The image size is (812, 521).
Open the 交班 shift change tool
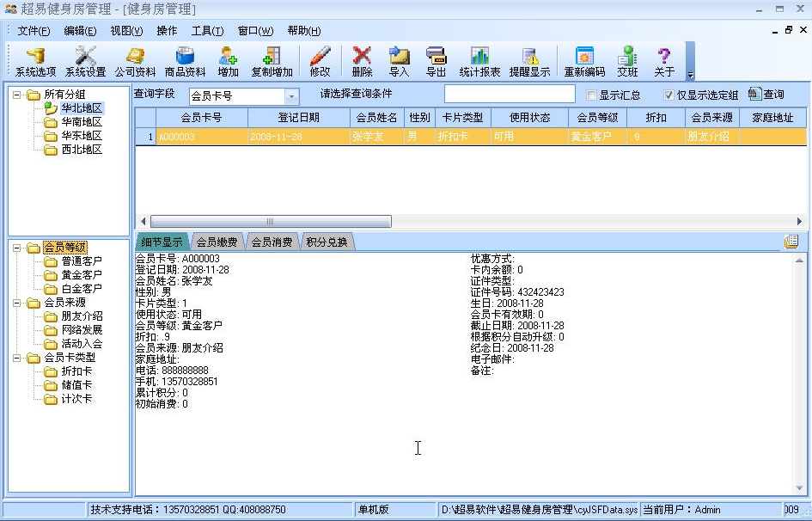626,60
